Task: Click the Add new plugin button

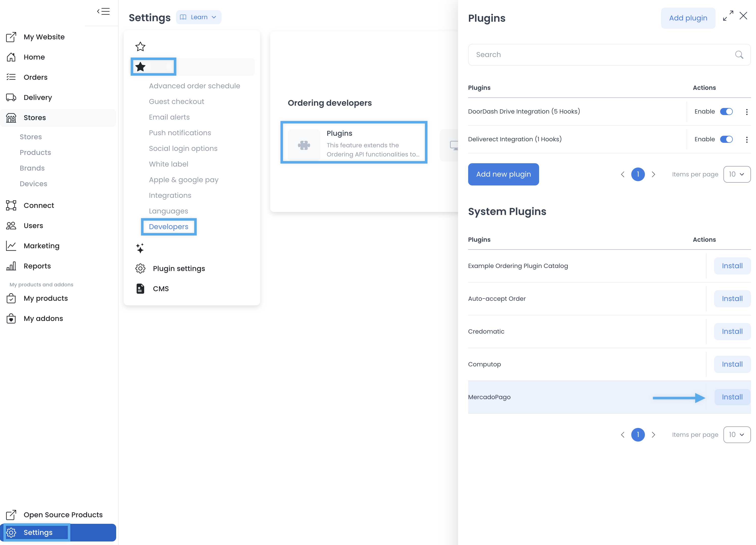Action: point(503,174)
